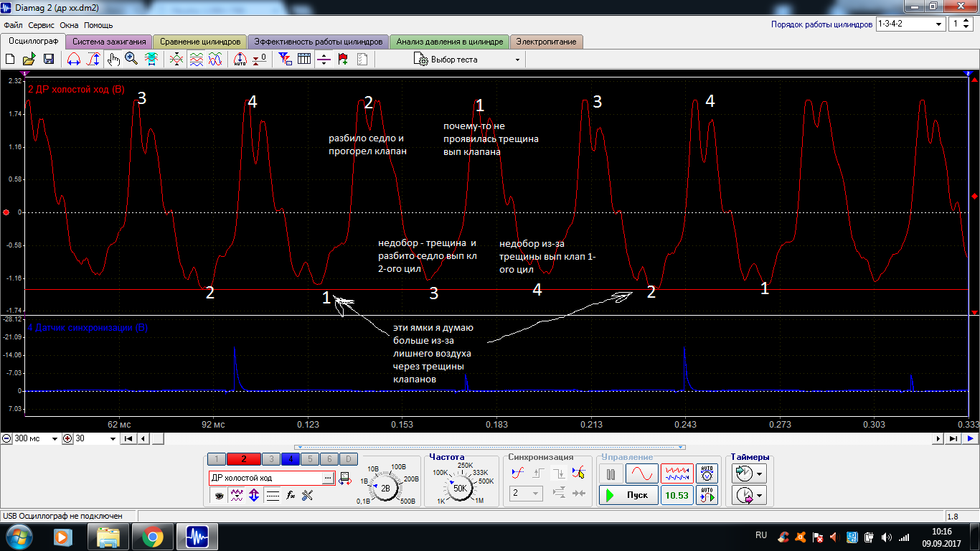
Task: Click the AUTO frequency setup icon
Action: (707, 495)
